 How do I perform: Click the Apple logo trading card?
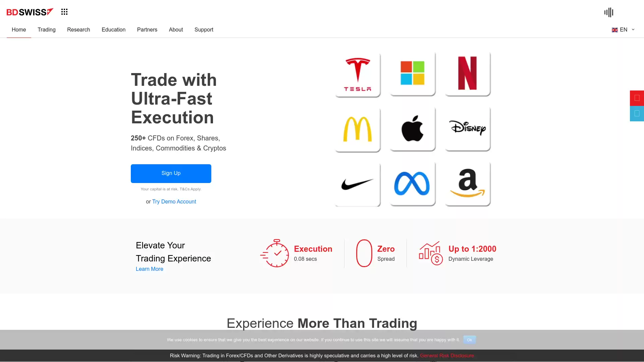[412, 129]
